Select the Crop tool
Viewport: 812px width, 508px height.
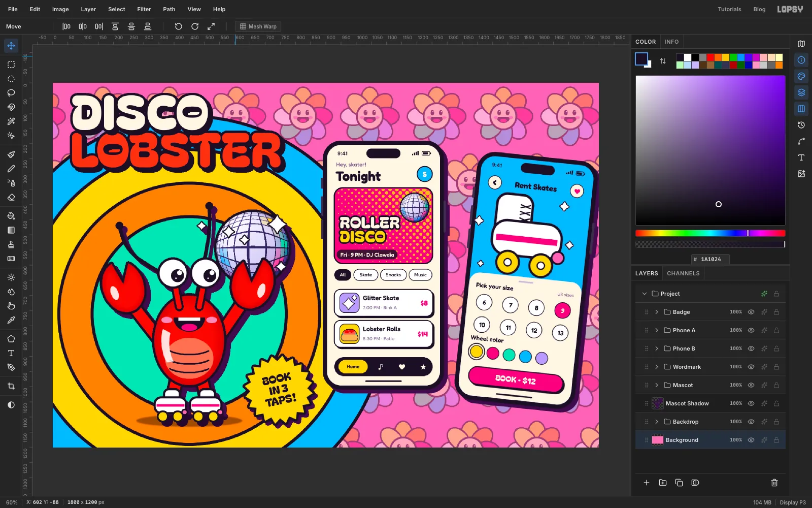11,386
